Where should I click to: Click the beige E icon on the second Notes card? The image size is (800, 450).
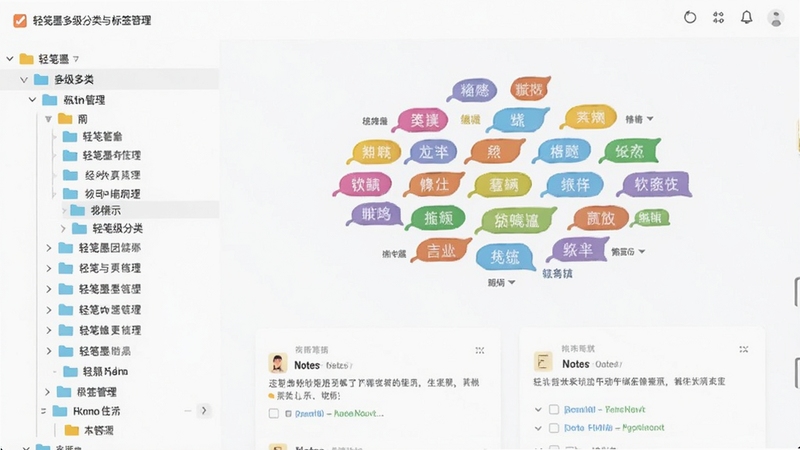tap(542, 361)
